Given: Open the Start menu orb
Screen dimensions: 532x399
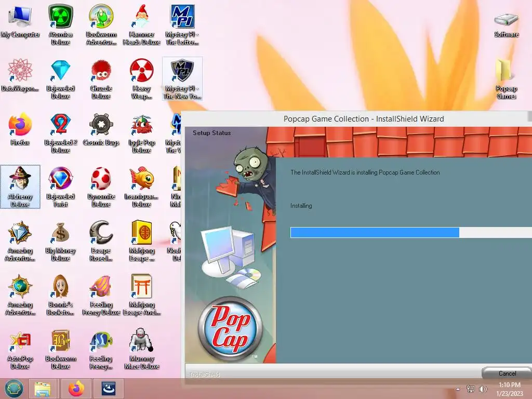Looking at the screenshot, I should pos(14,389).
